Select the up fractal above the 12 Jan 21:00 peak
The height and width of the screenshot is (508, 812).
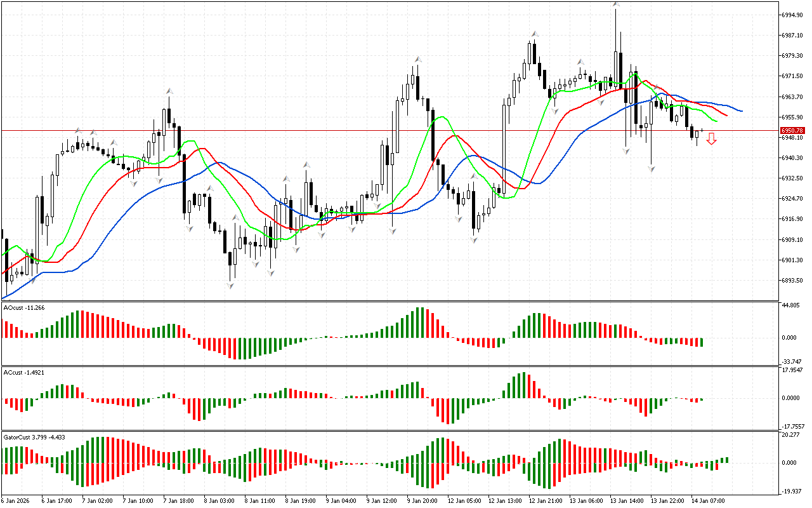535,34
